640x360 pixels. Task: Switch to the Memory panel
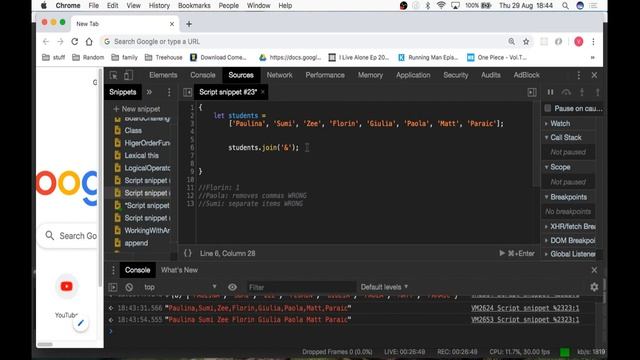click(x=370, y=75)
